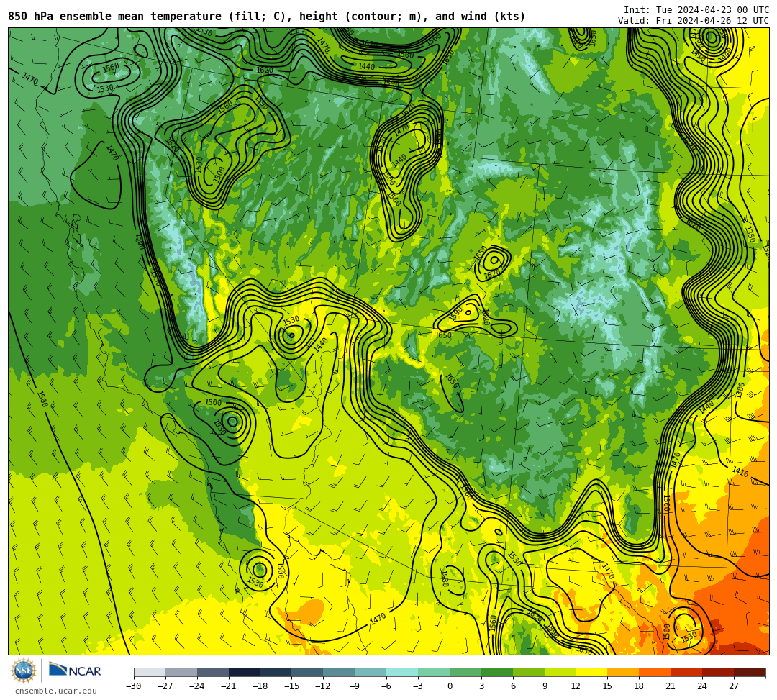Pick the medium green 0 to 3 swatch
777x700 pixels.
click(x=465, y=672)
